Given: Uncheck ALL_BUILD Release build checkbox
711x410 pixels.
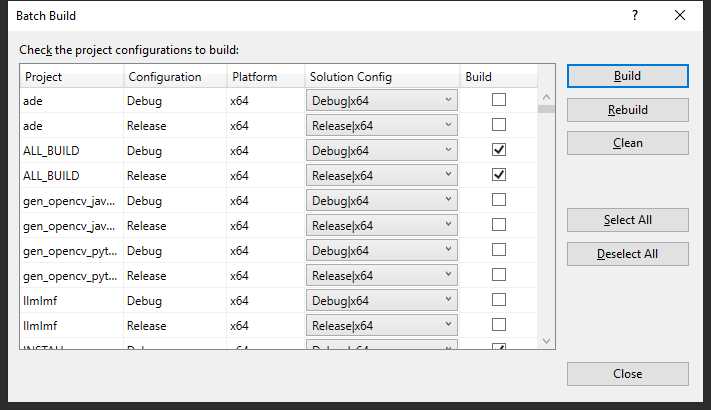Looking at the screenshot, I should (x=499, y=175).
